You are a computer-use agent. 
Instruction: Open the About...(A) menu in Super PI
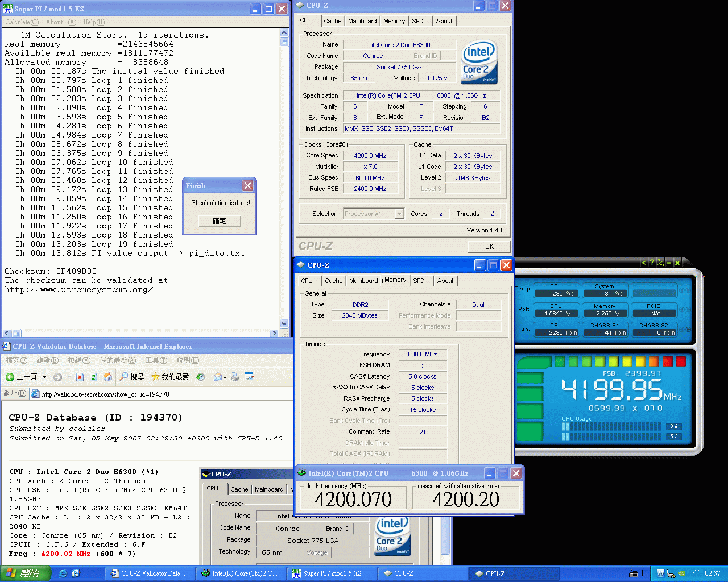click(x=61, y=22)
